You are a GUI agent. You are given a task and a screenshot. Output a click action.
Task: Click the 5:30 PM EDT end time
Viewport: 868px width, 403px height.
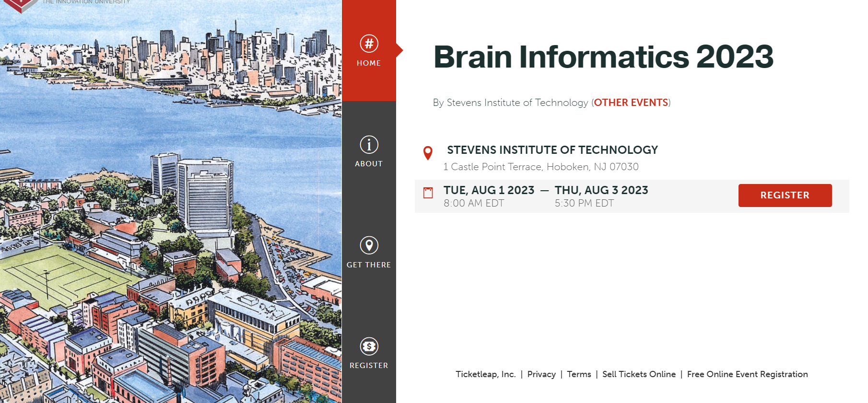pos(584,203)
